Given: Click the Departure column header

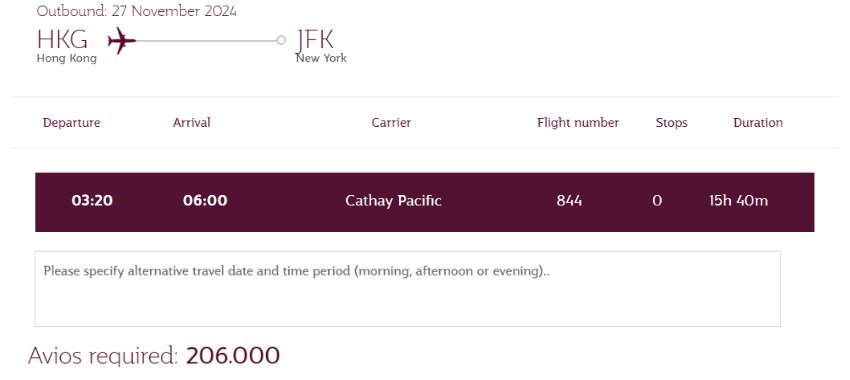Looking at the screenshot, I should tap(72, 123).
